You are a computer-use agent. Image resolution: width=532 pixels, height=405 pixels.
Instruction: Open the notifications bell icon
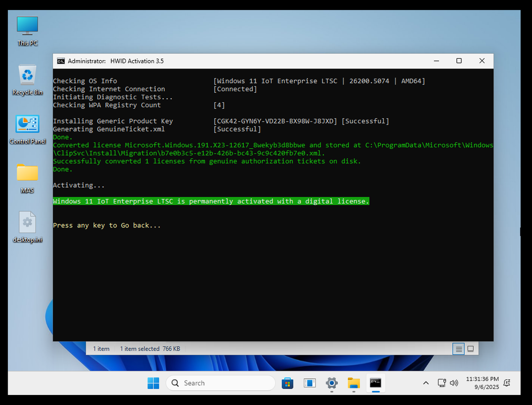[507, 383]
